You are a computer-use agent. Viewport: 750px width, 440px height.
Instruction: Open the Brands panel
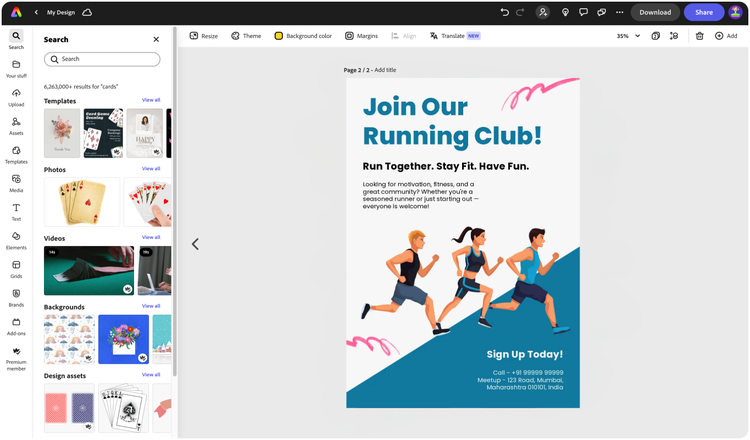16,298
